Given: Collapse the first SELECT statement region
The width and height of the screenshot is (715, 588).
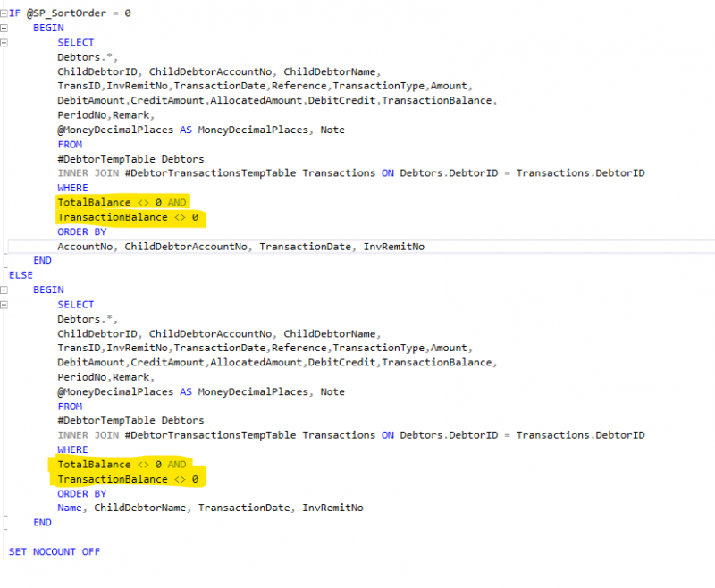Looking at the screenshot, I should point(4,42).
